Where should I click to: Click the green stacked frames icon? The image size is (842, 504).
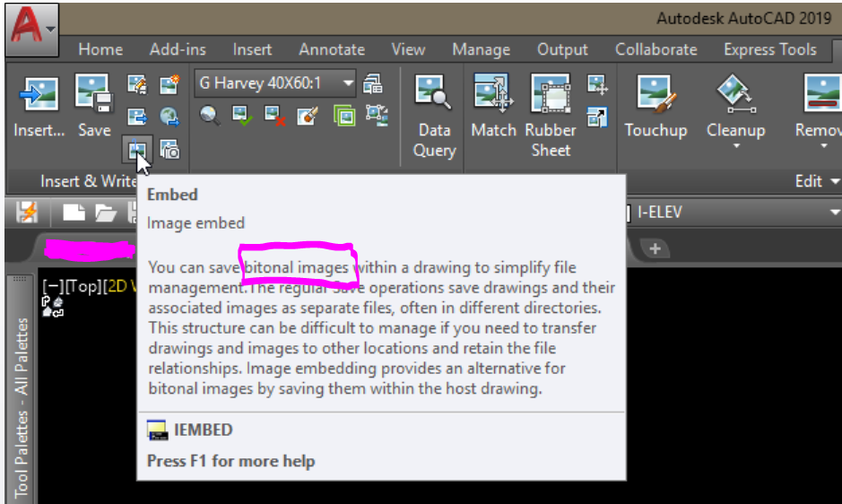[344, 115]
